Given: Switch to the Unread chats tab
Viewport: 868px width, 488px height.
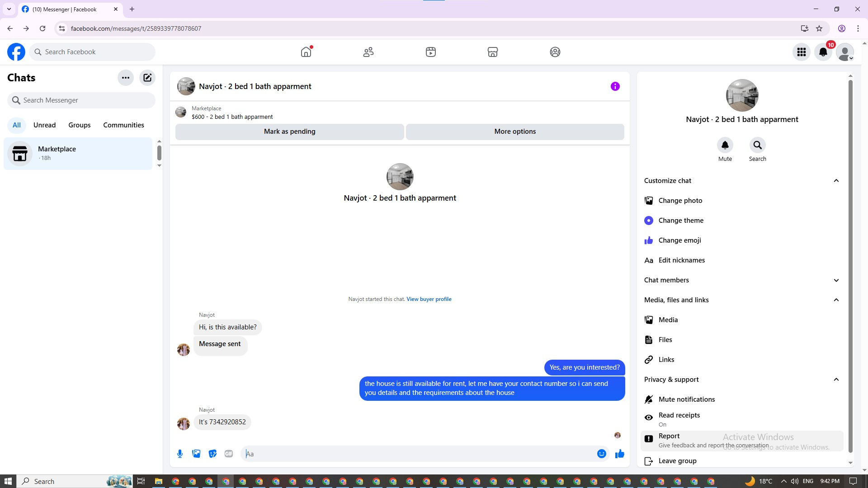Looking at the screenshot, I should pos(44,125).
